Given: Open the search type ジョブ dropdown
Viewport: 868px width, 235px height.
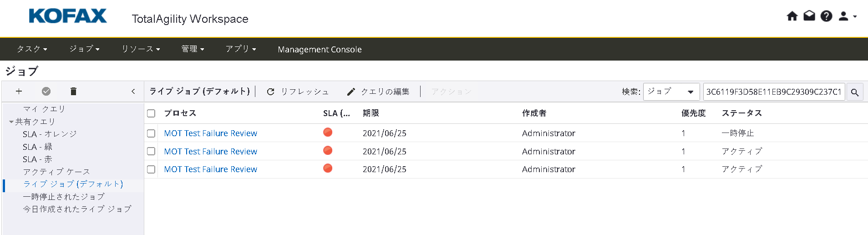Looking at the screenshot, I should (671, 92).
